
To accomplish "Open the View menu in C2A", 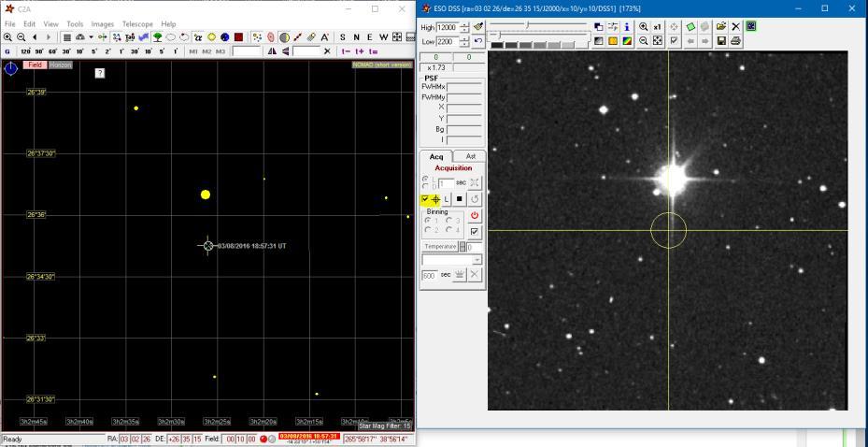I will point(51,23).
